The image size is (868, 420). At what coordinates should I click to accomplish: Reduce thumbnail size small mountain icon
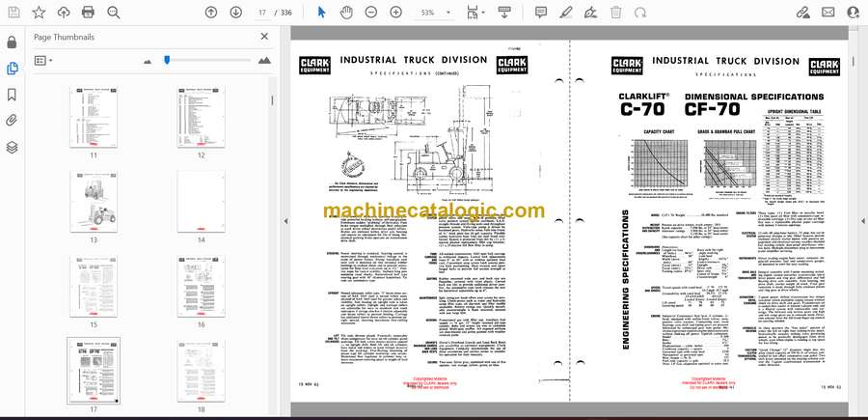(x=148, y=62)
